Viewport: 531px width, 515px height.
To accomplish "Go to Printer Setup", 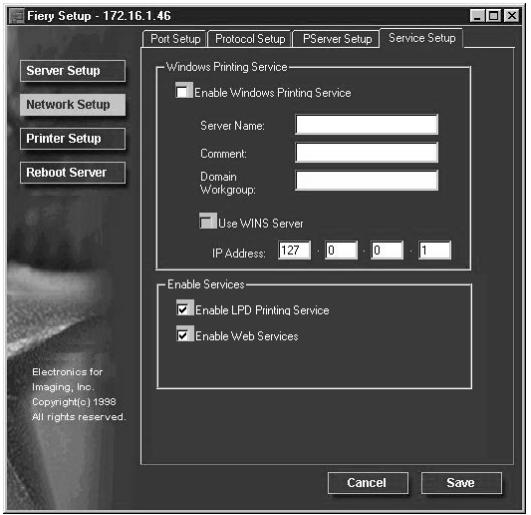I will pyautogui.click(x=73, y=138).
